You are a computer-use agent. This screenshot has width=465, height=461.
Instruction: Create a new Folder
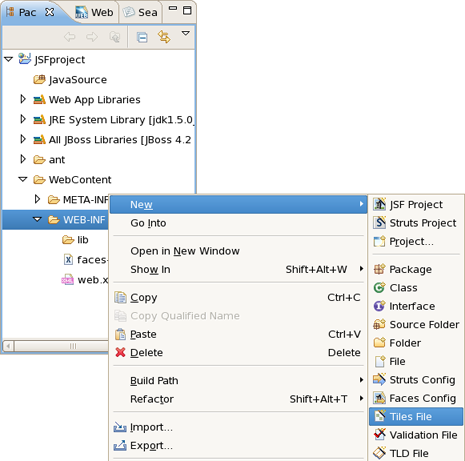click(x=416, y=343)
